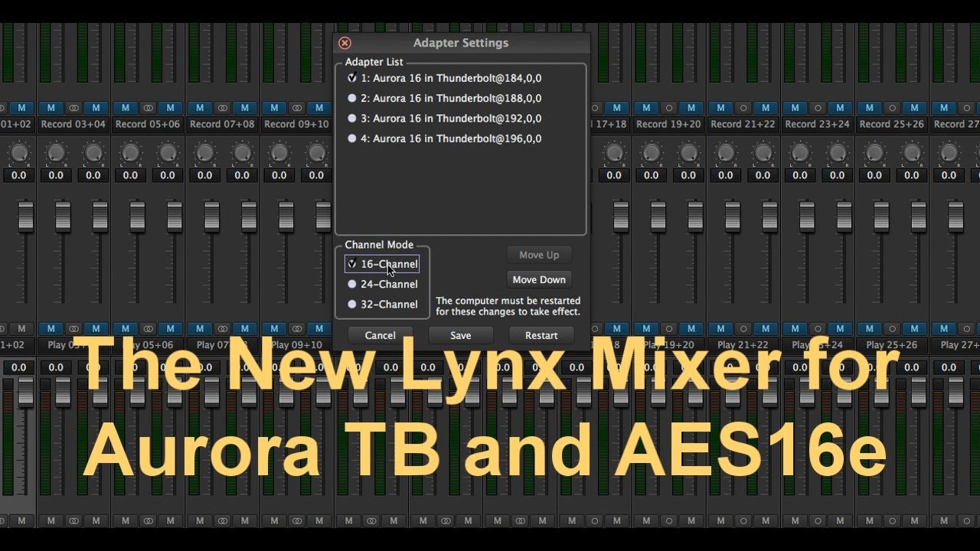Click the Record 03+04 channel label
This screenshot has height=551, width=980.
tap(73, 124)
